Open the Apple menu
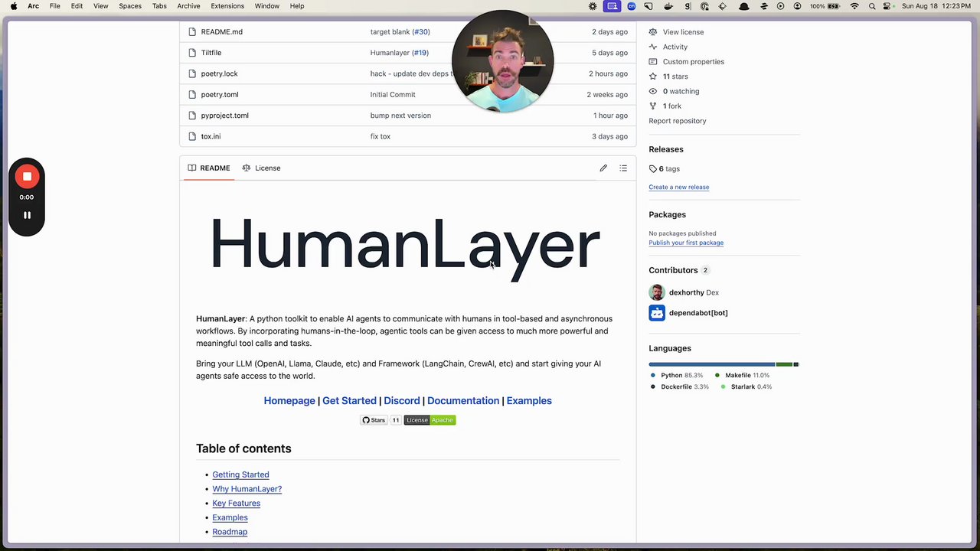Screen dimensions: 980x551 click(x=14, y=6)
